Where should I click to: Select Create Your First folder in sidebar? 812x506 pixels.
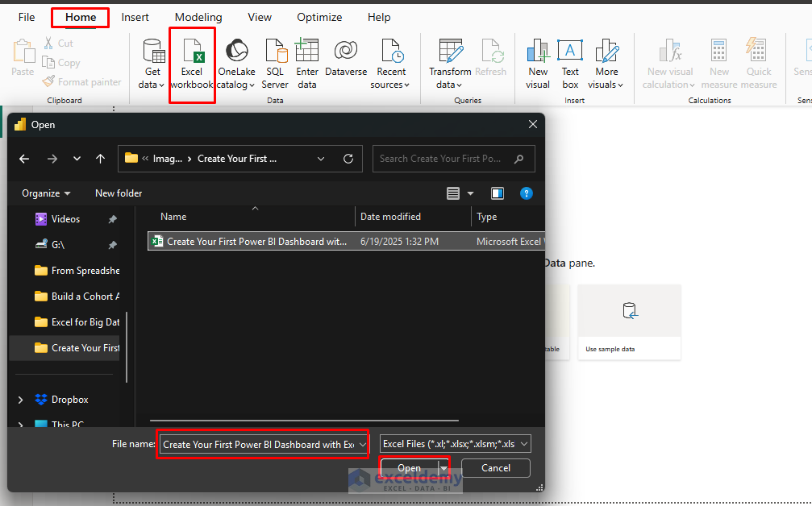65,348
